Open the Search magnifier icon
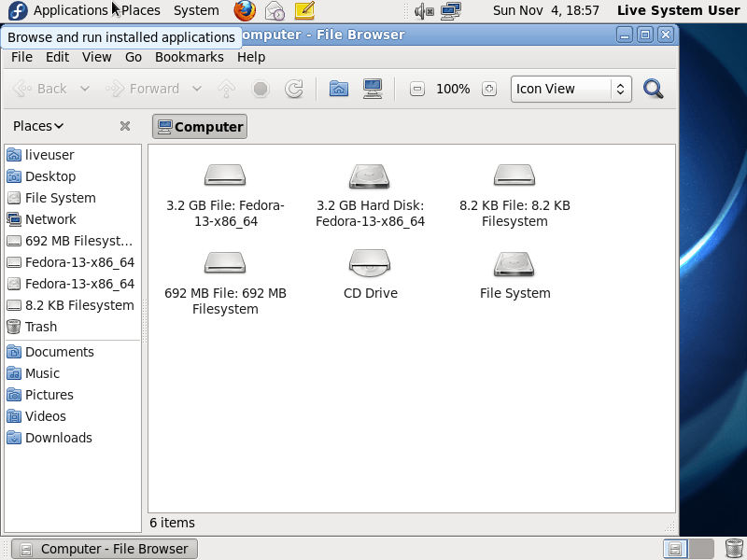 pyautogui.click(x=653, y=89)
